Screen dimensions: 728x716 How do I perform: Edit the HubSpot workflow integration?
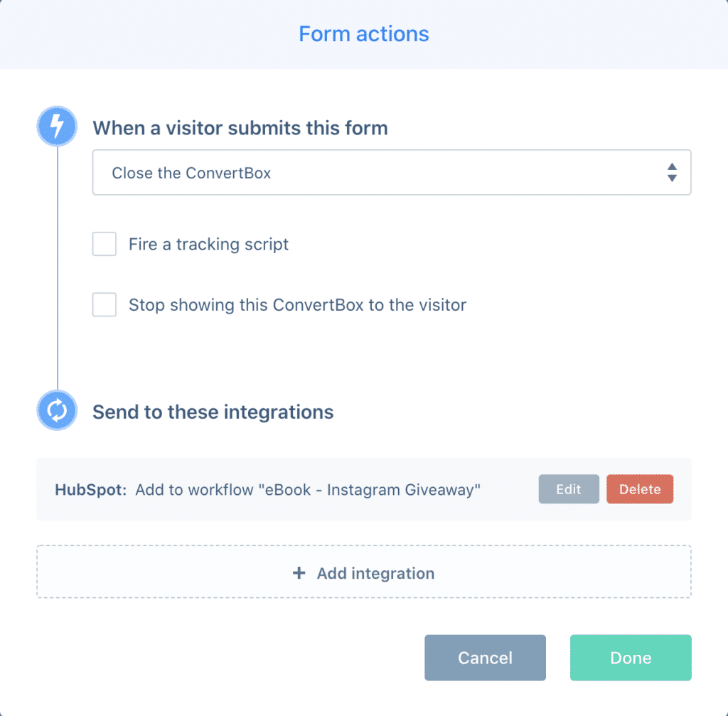point(569,489)
